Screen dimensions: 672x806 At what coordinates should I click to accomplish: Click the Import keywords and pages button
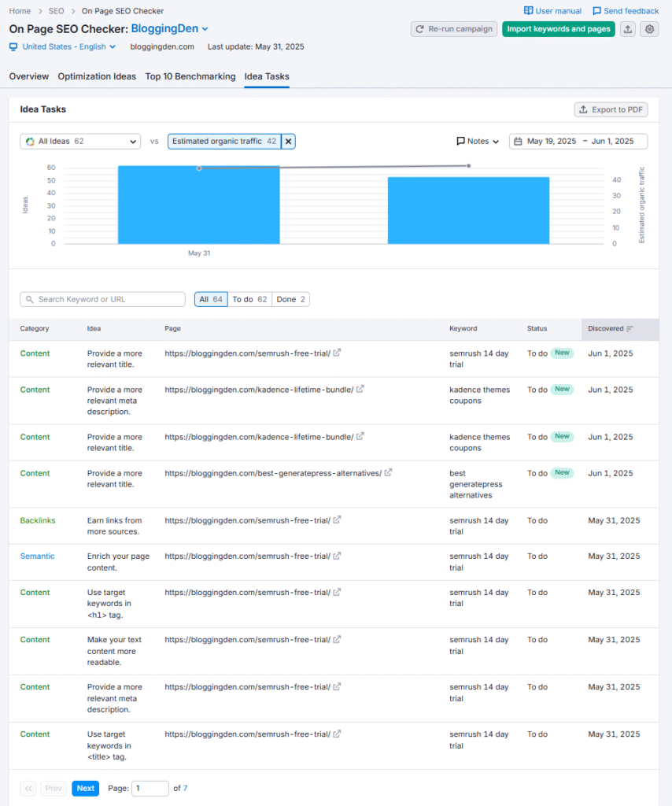[558, 28]
